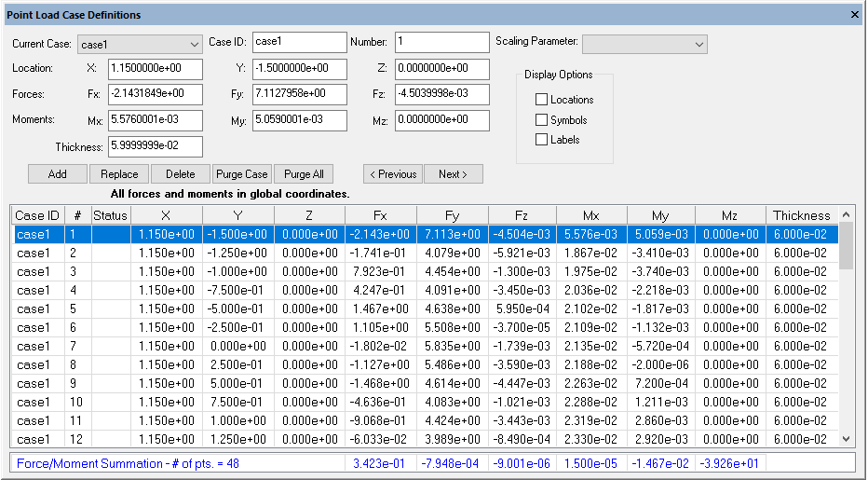Click the Delete button
The height and width of the screenshot is (480, 868).
181,174
